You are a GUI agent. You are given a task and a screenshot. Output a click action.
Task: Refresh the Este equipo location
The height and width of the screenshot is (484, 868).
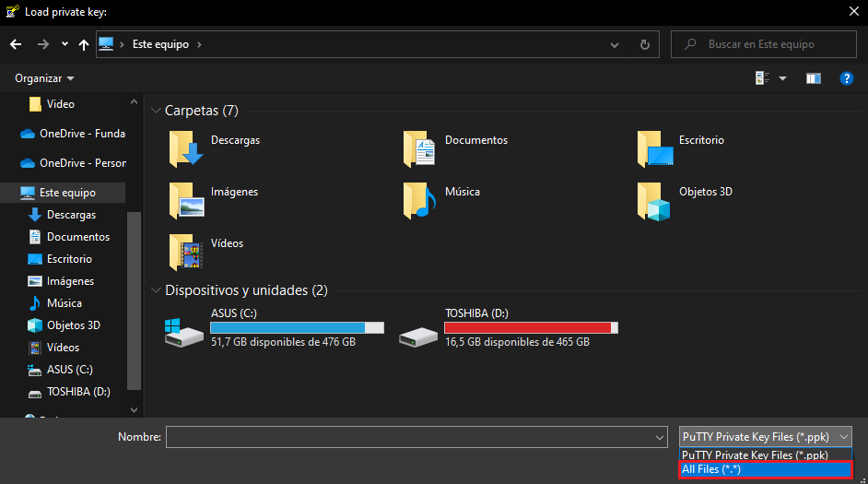pos(645,44)
